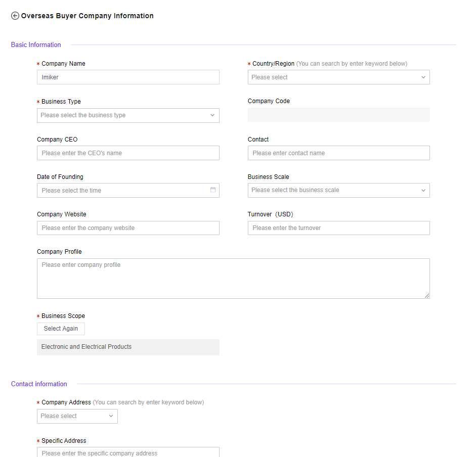
Task: Click into the Company Website field
Action: [128, 228]
